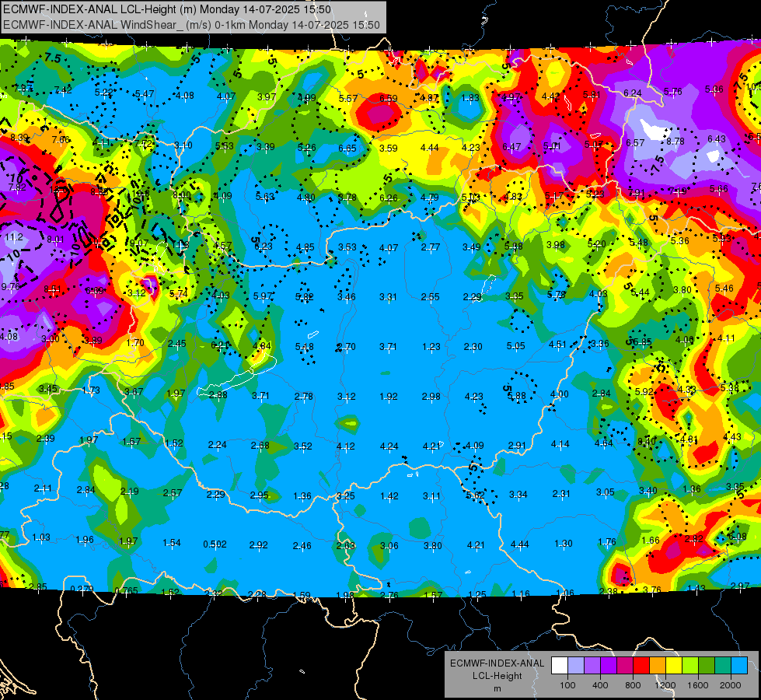Viewport: 761px width, 700px height.
Task: Click the LCL-Height title line at top
Action: [167, 9]
